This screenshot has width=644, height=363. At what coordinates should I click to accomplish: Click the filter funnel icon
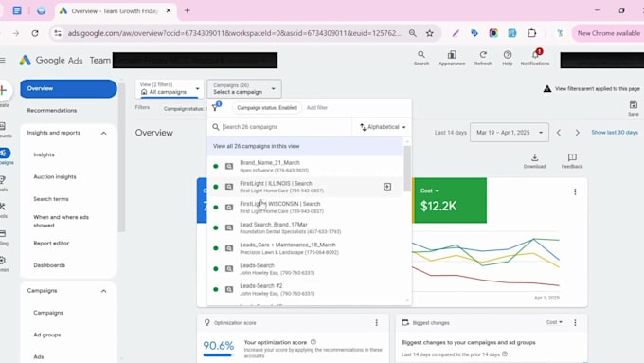(x=215, y=107)
